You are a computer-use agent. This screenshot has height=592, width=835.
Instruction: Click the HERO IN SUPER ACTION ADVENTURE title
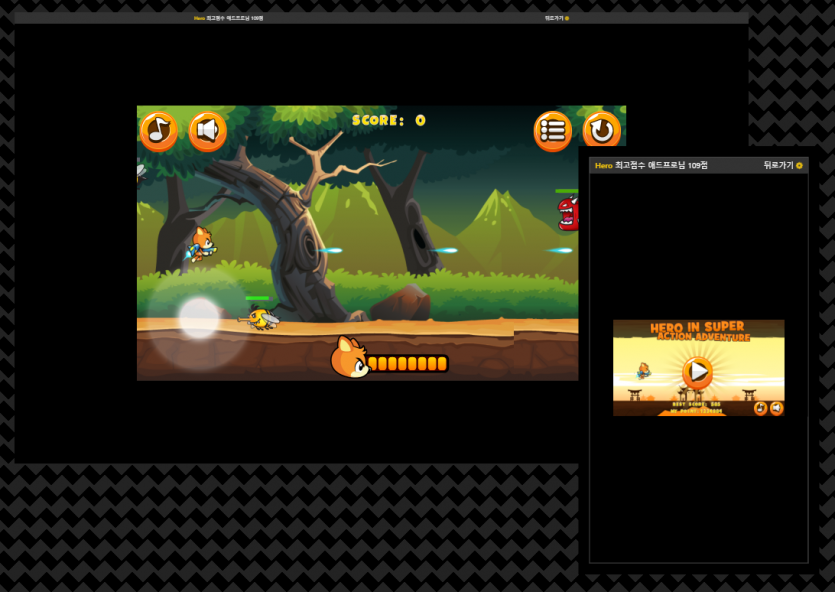click(697, 332)
